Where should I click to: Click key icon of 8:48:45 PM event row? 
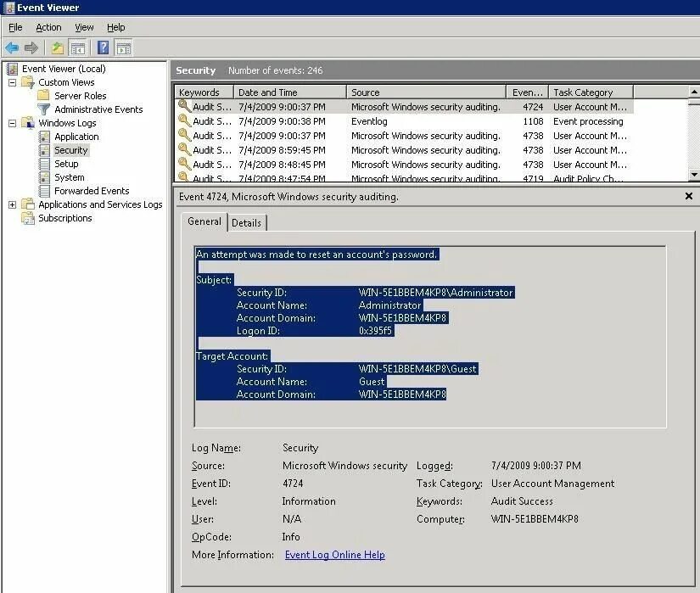pyautogui.click(x=184, y=164)
